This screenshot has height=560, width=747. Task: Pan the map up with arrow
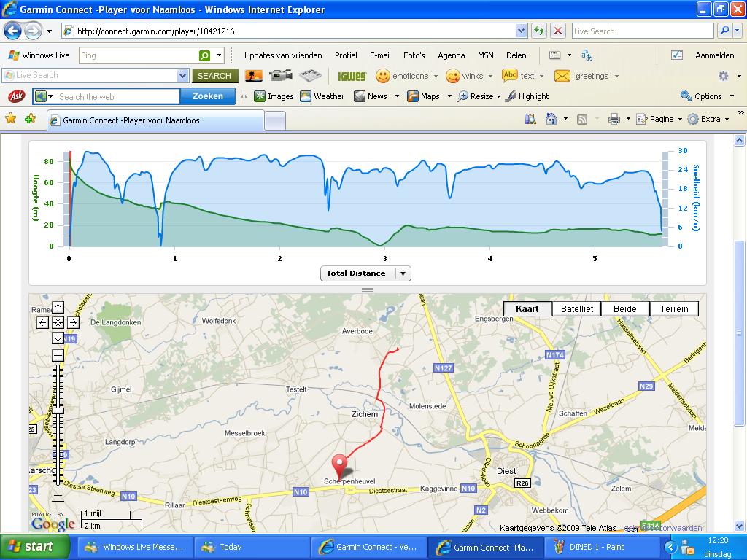pos(58,308)
